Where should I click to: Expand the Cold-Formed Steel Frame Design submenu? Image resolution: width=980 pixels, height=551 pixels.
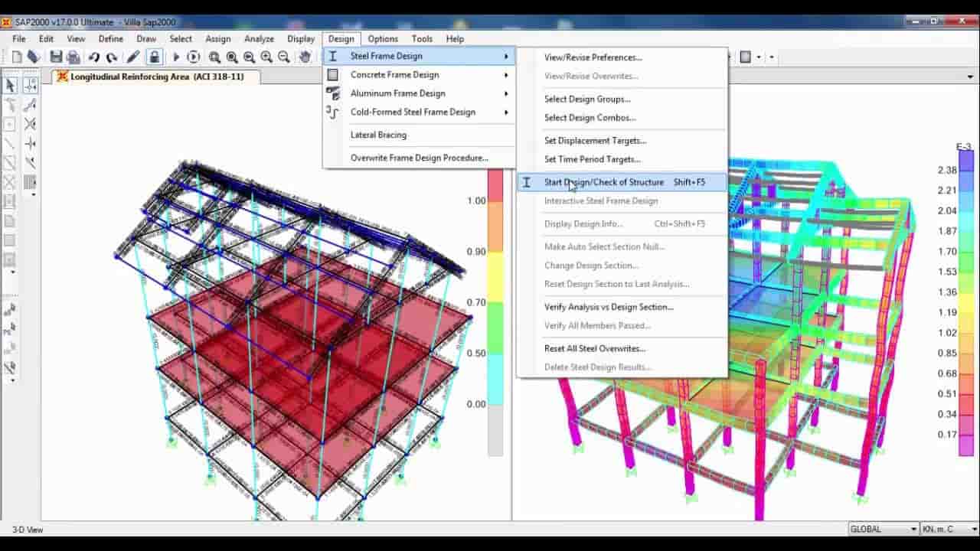[412, 112]
